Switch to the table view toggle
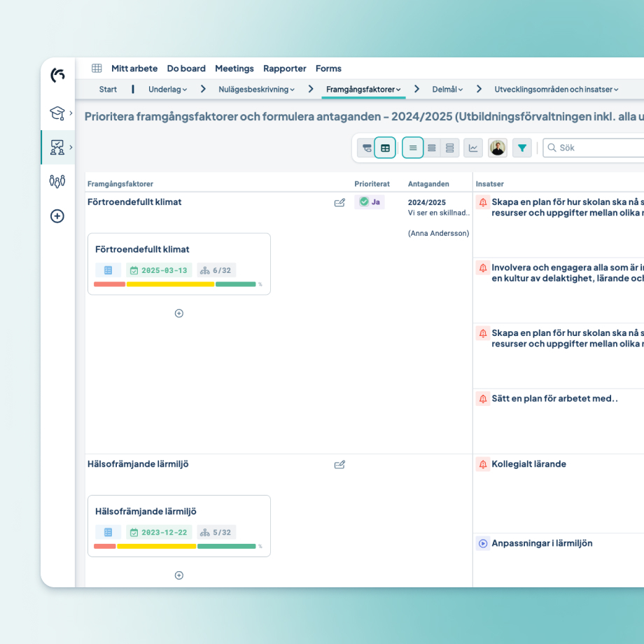 pos(385,148)
